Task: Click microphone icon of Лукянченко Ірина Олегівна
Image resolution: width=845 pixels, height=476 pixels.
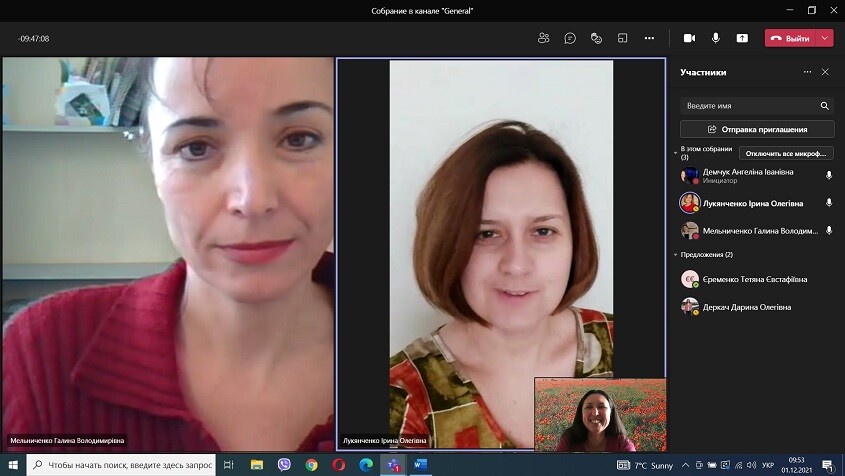Action: [x=829, y=203]
